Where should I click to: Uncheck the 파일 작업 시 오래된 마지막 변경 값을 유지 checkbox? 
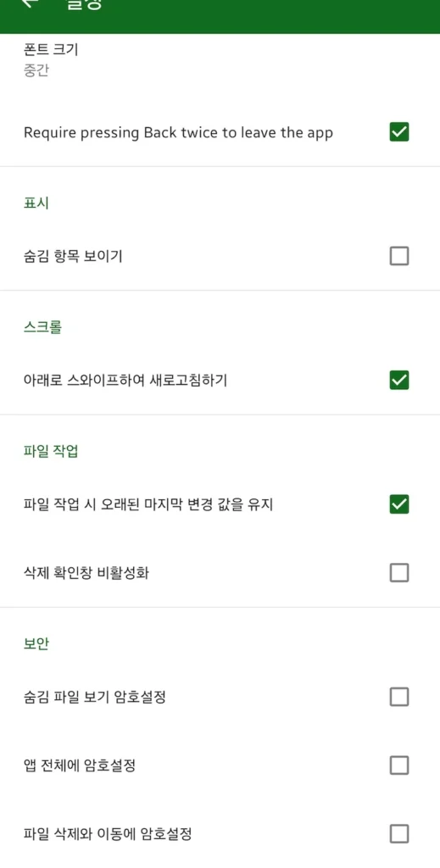coord(399,504)
